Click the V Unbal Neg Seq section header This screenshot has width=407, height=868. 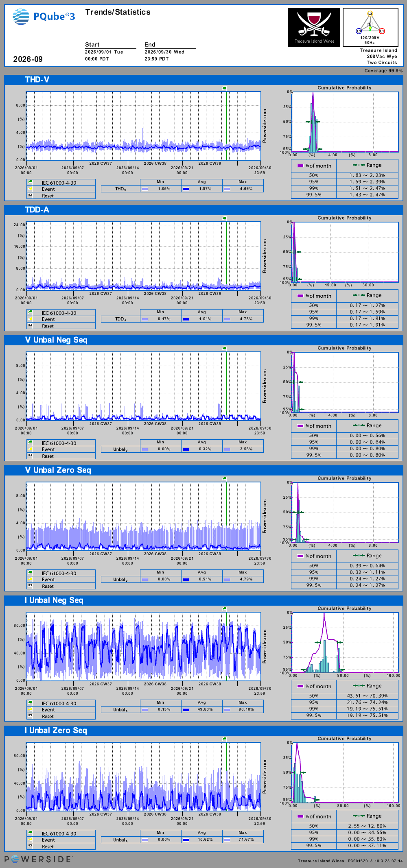pyautogui.click(x=203, y=340)
